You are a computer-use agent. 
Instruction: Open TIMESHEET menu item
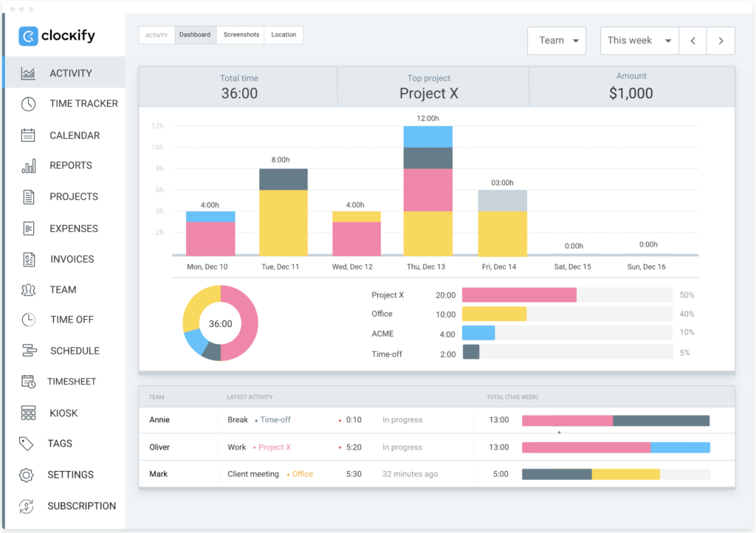(x=72, y=382)
